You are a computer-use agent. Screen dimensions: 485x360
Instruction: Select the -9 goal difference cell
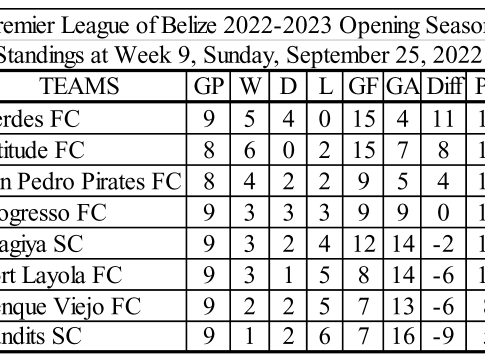point(444,336)
